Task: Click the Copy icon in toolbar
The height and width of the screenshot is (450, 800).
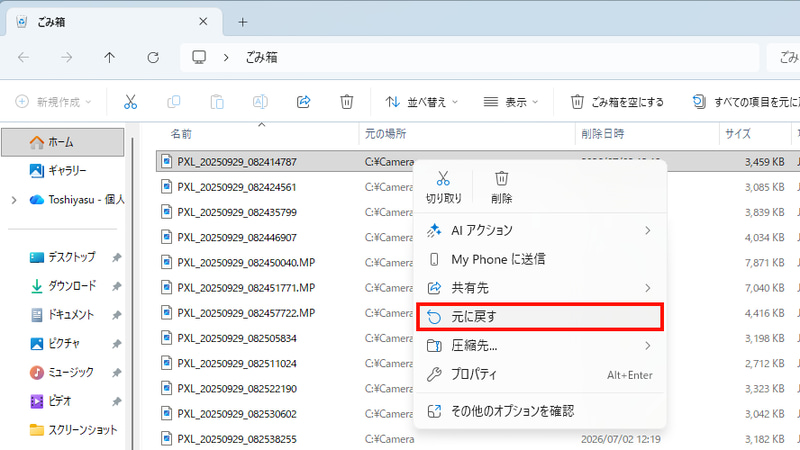Action: (x=173, y=102)
